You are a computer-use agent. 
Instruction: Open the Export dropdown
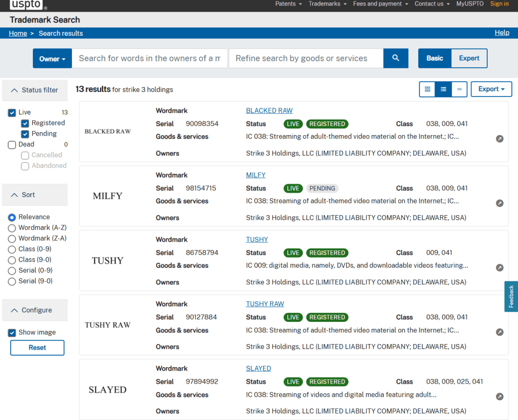coord(491,89)
